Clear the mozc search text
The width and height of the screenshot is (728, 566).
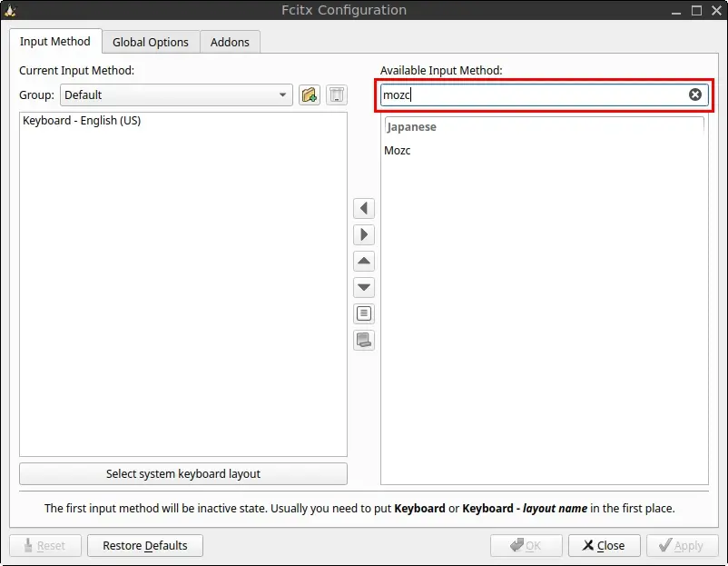695,94
